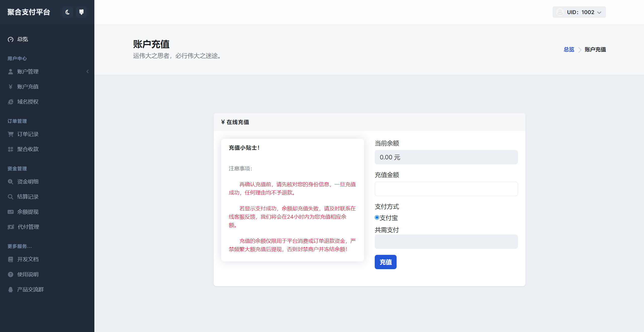Click the browser icon beside 域名授权
The width and height of the screenshot is (644, 332).
click(11, 102)
